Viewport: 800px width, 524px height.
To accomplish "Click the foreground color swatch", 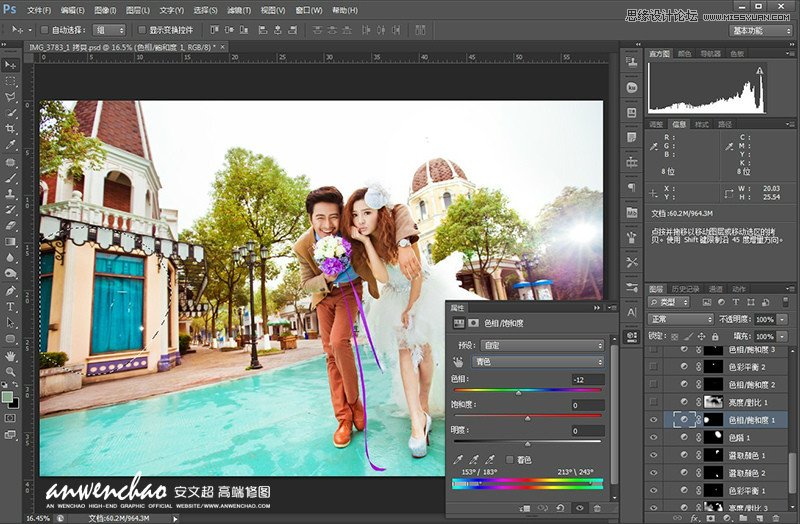I will (7, 397).
